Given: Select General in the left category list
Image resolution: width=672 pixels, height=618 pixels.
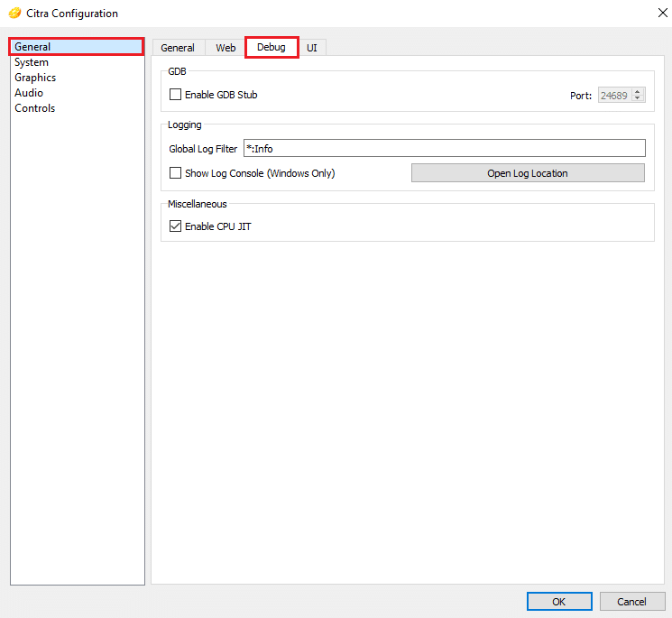Looking at the screenshot, I should coord(32,47).
